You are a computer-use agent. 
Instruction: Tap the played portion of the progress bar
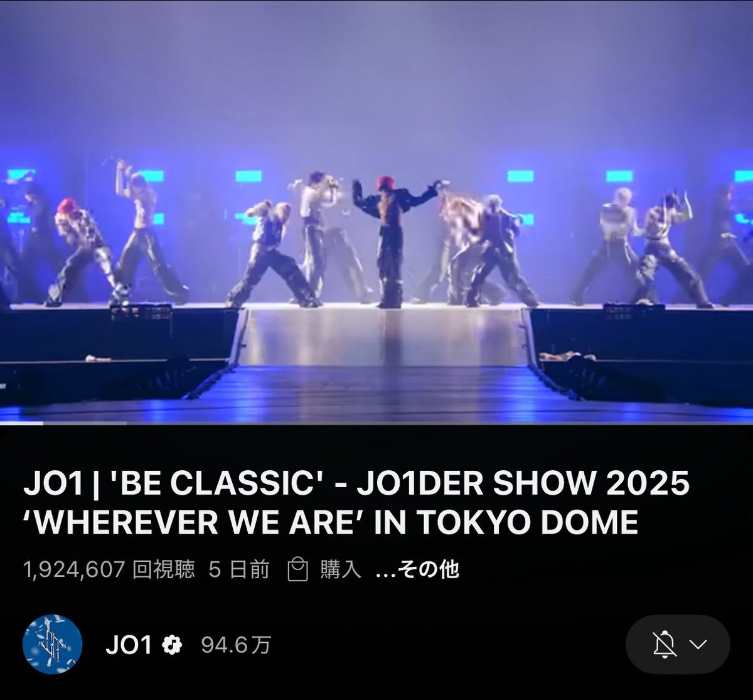coord(21,423)
